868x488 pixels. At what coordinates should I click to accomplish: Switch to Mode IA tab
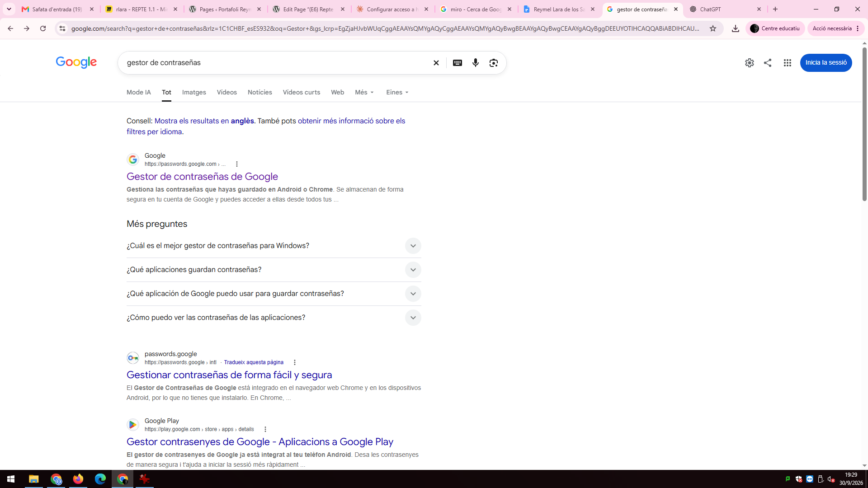[138, 92]
